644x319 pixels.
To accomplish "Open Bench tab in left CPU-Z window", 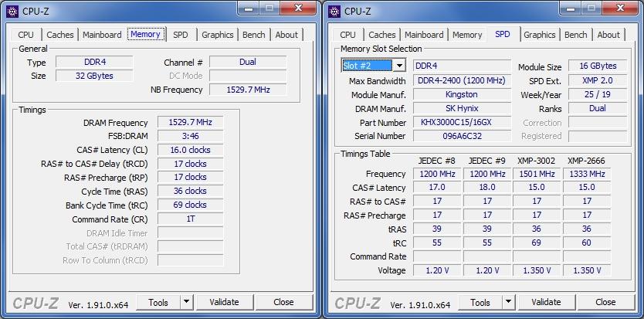I will (254, 35).
